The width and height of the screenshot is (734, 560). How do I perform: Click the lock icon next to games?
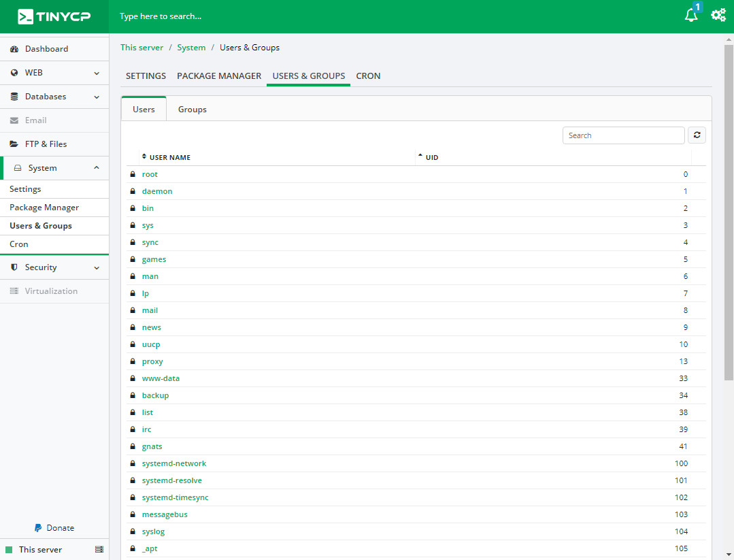(133, 259)
